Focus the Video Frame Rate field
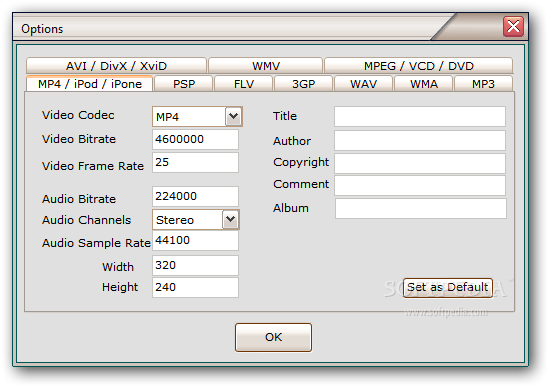This screenshot has width=549, height=387. (x=195, y=162)
